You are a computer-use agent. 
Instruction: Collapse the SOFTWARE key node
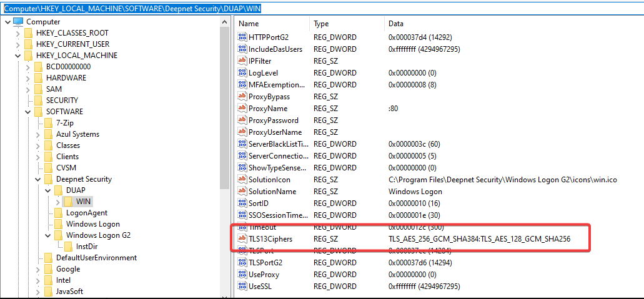pos(27,112)
